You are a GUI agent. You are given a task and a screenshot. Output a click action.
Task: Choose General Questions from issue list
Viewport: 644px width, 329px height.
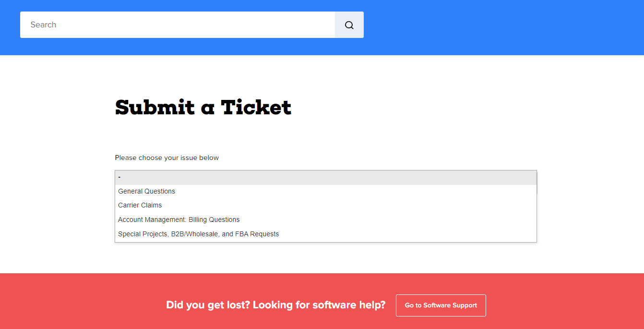[326, 191]
